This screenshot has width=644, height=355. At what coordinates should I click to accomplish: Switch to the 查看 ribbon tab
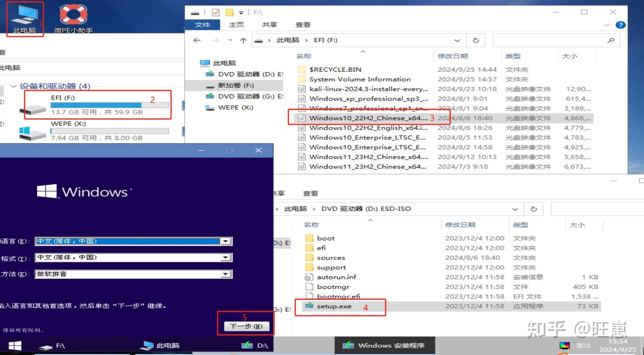[x=303, y=25]
